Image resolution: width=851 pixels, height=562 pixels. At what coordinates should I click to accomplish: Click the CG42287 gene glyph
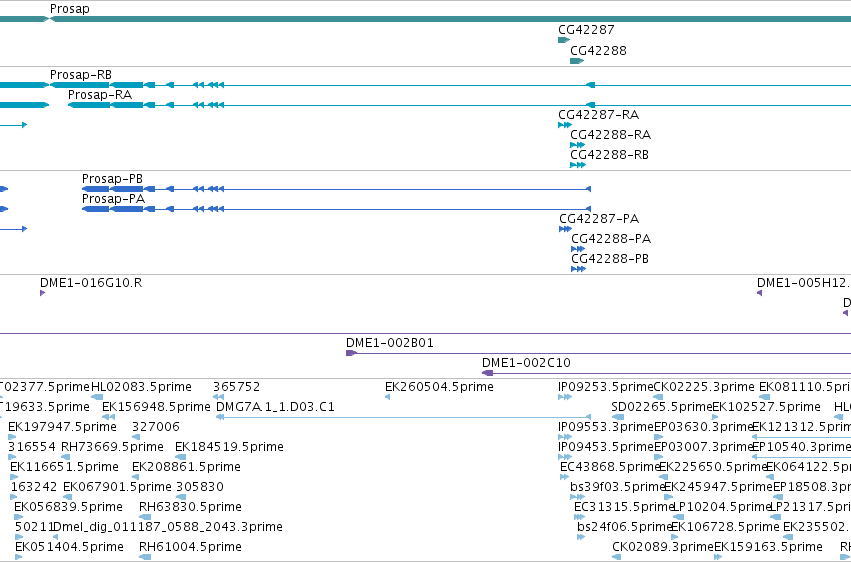(564, 40)
